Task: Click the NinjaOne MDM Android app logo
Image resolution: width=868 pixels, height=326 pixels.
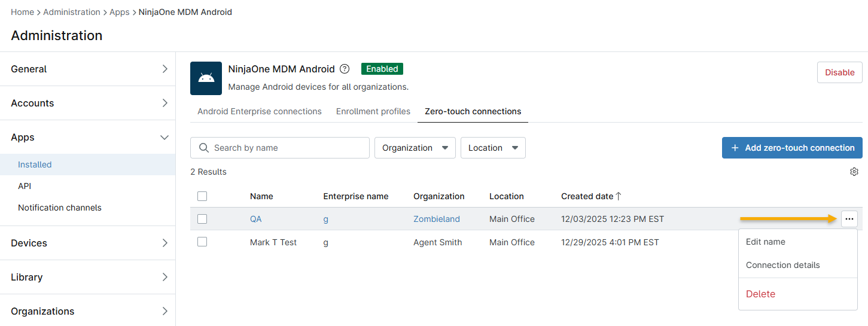Action: 206,78
